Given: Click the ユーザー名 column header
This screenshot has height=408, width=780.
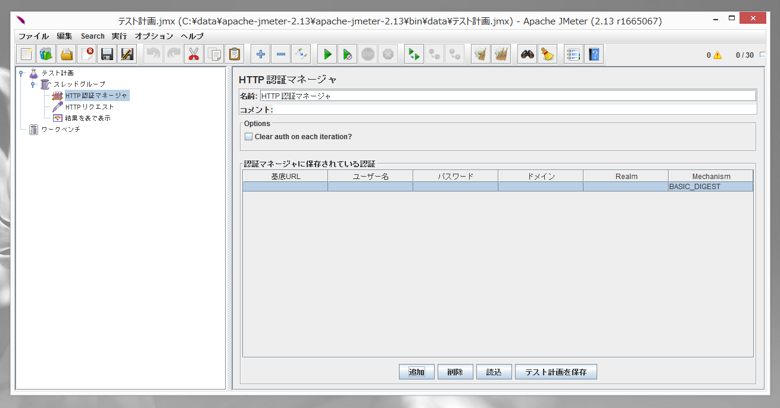Looking at the screenshot, I should click(370, 176).
